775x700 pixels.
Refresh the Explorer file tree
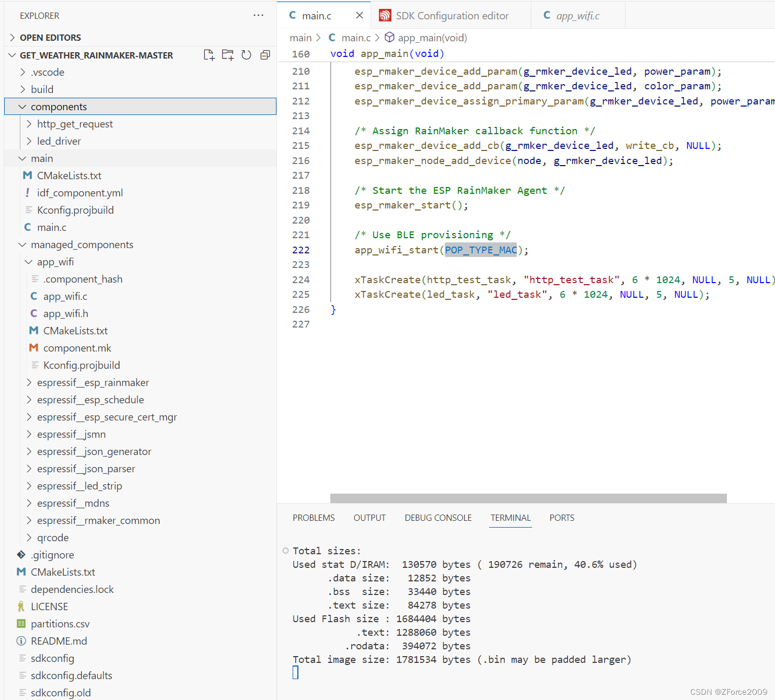[246, 55]
